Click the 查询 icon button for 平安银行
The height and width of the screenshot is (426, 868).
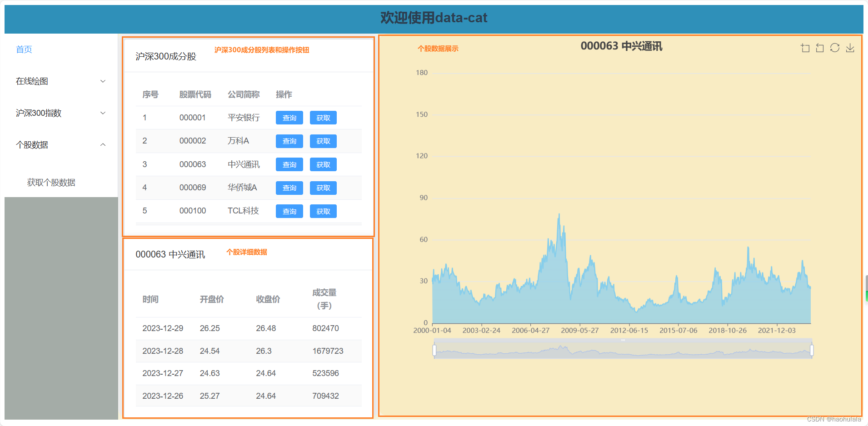tap(289, 118)
